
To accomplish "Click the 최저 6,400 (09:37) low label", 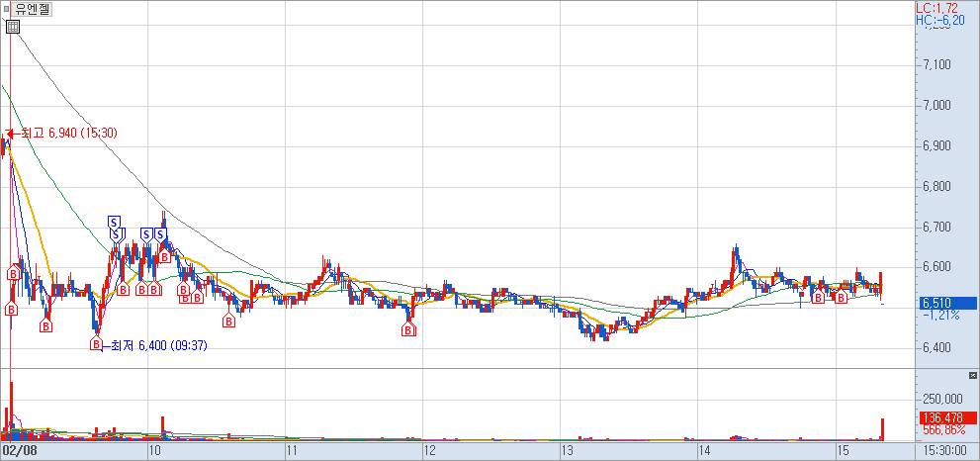I will coord(158,345).
